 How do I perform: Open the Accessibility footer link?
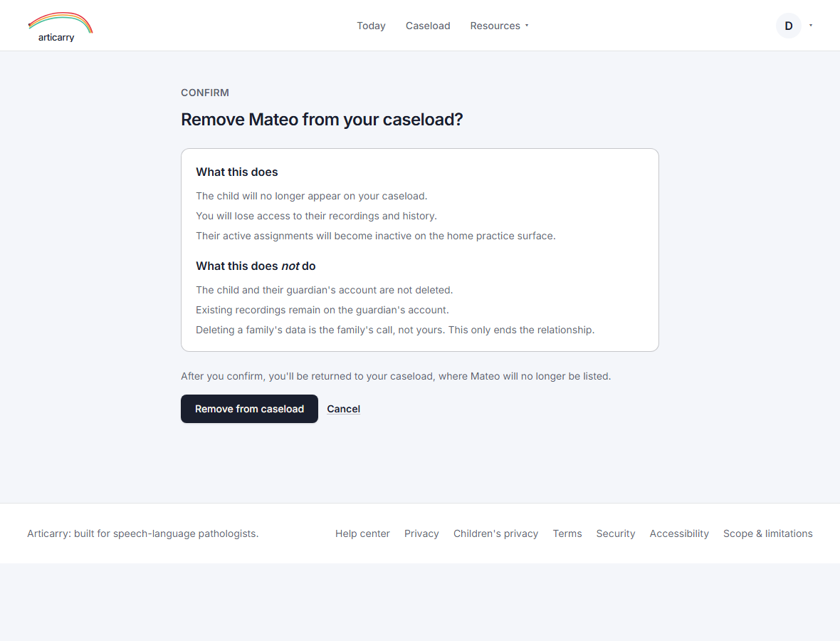[x=679, y=533]
